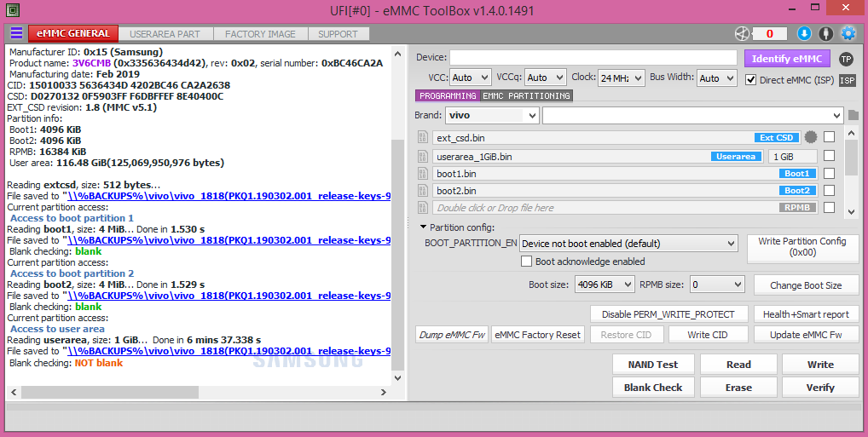
Task: Click the Erase button
Action: tap(738, 388)
